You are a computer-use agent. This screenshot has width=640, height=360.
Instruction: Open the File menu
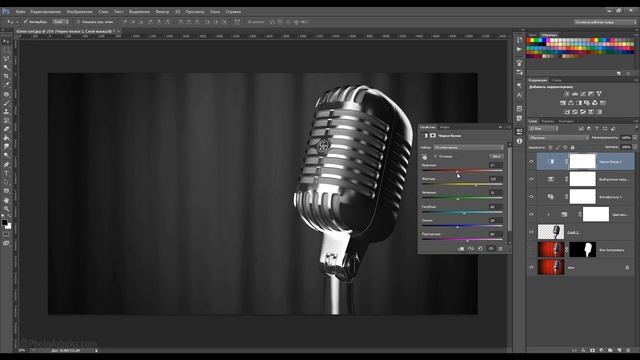(x=20, y=12)
